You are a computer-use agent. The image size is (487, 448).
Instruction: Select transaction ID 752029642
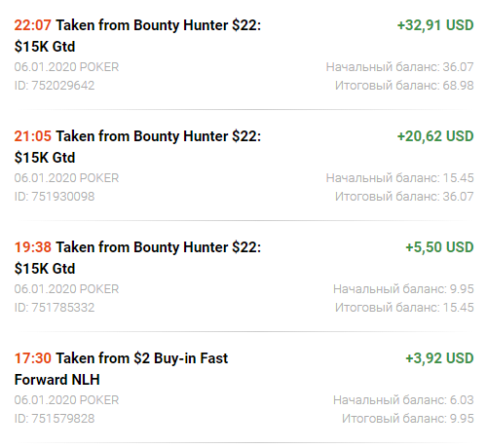(x=55, y=86)
